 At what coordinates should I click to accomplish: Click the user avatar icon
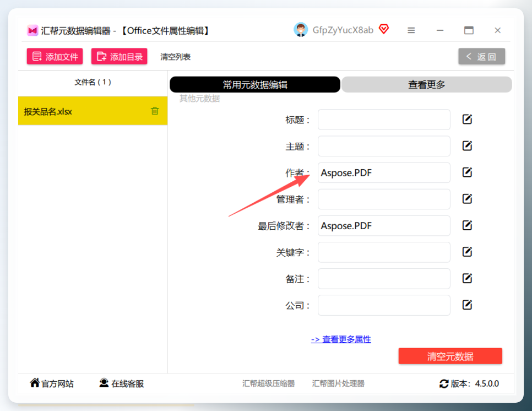click(301, 30)
